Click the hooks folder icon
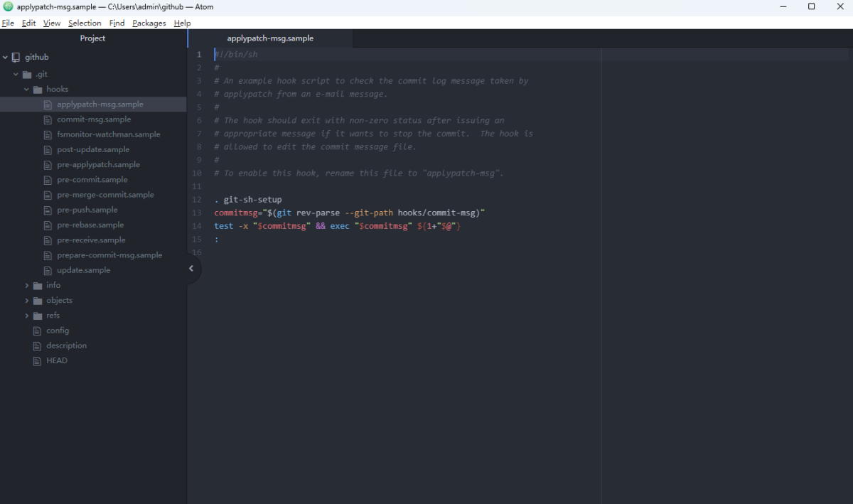The image size is (853, 504). point(38,90)
